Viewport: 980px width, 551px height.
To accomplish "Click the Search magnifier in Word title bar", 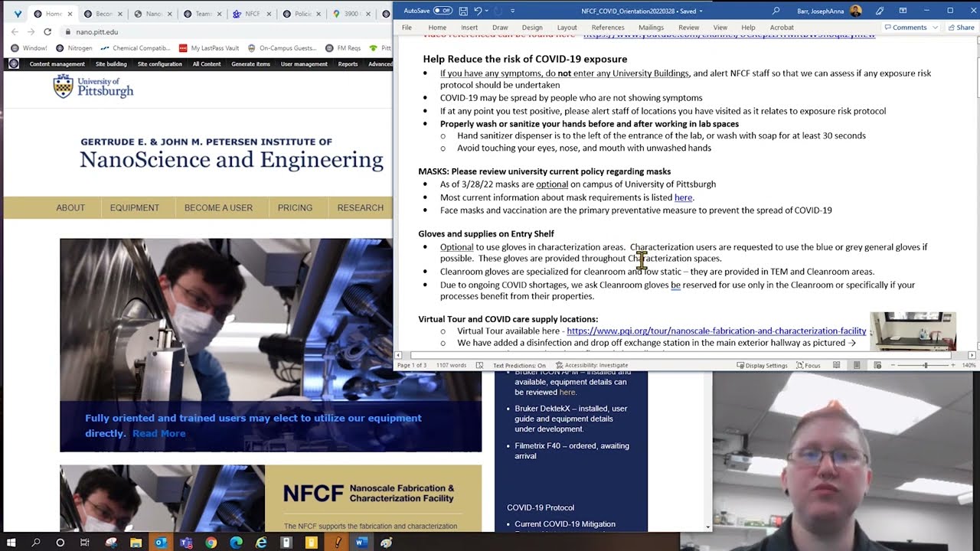I will click(x=776, y=11).
